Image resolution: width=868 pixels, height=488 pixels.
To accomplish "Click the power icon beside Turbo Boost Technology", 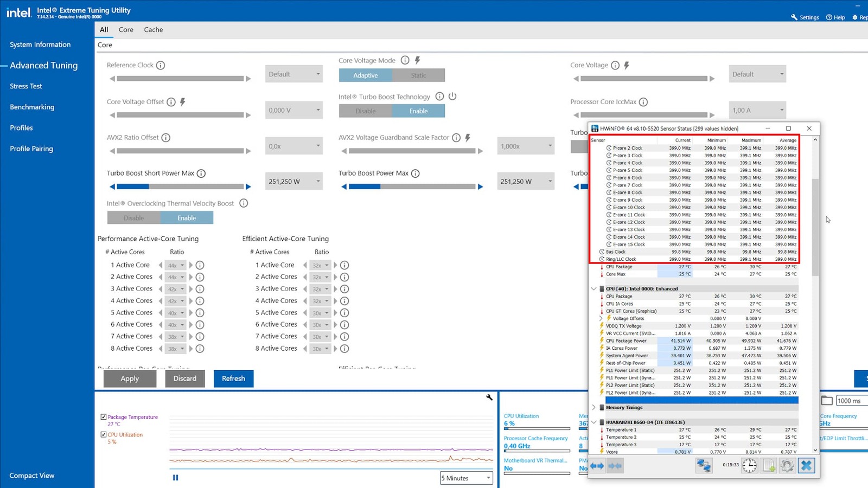I will coord(452,97).
